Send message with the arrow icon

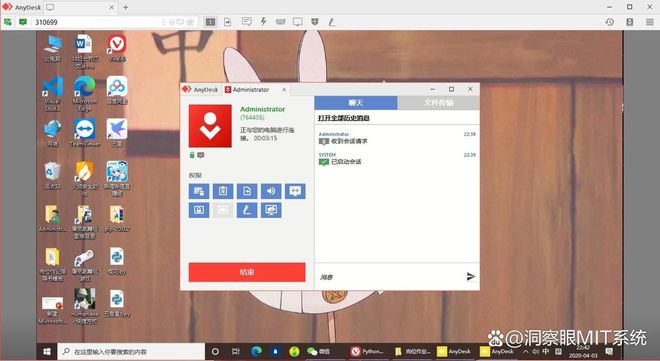tap(471, 276)
